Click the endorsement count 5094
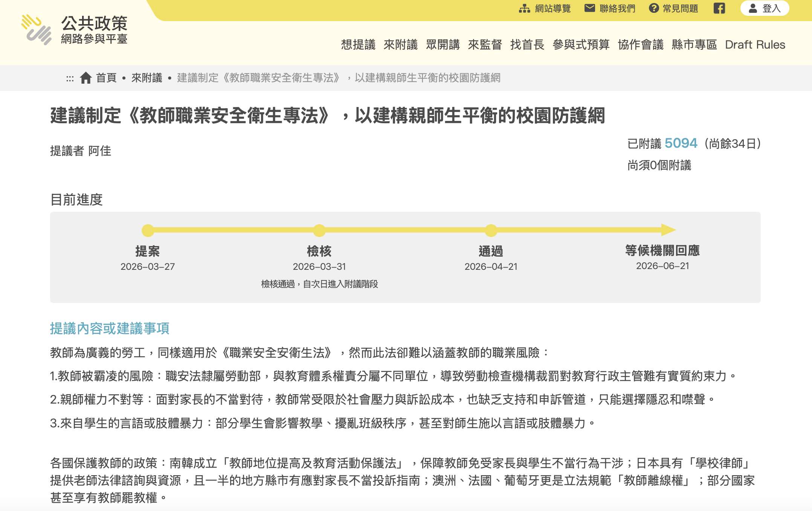This screenshot has width=812, height=511. 681,143
